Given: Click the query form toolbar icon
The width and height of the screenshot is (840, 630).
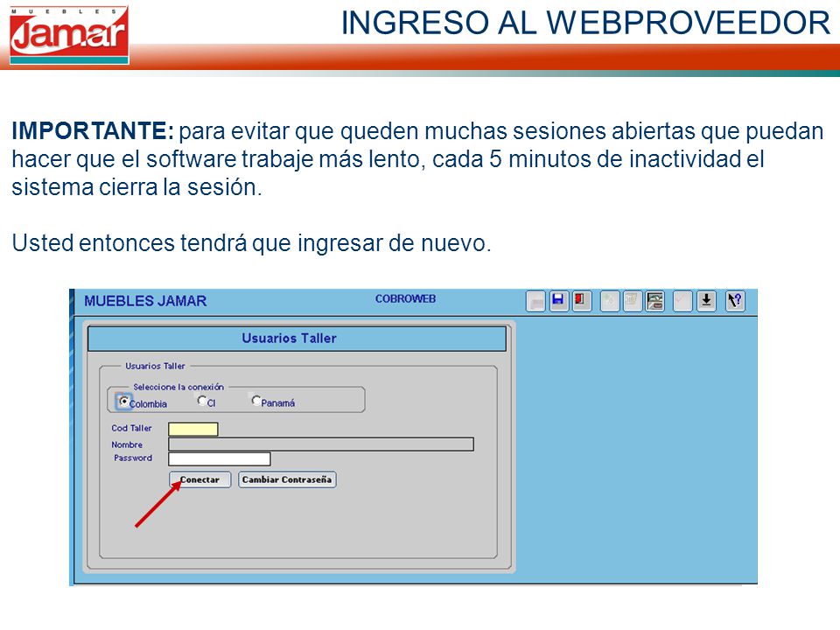Looking at the screenshot, I should (654, 300).
